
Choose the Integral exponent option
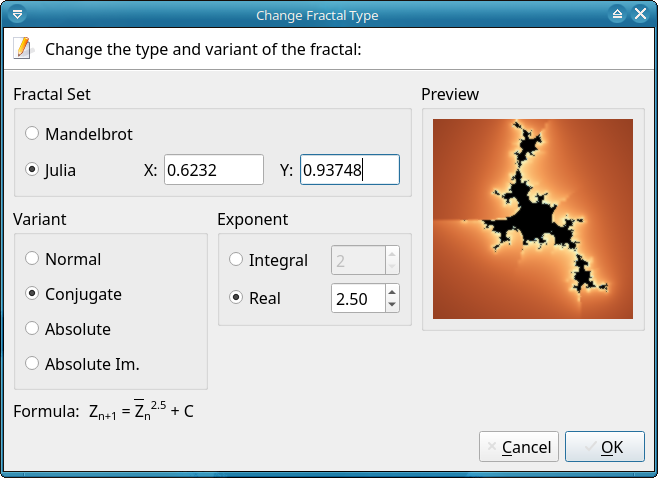click(237, 260)
